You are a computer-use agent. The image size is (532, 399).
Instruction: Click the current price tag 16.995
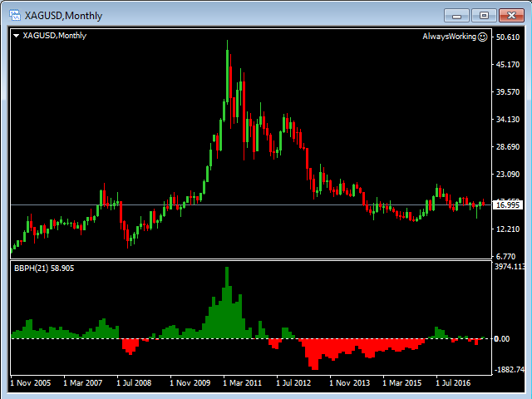tap(507, 204)
